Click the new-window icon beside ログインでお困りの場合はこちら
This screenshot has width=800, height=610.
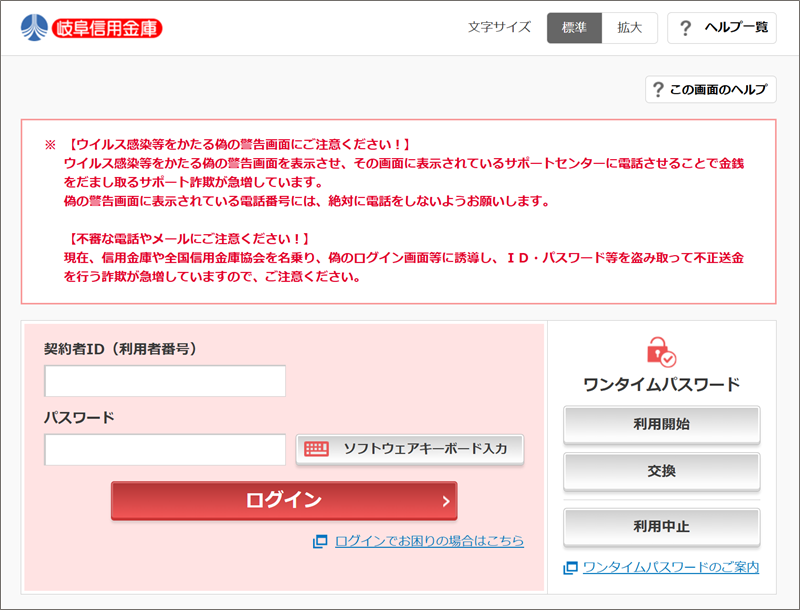pyautogui.click(x=320, y=541)
